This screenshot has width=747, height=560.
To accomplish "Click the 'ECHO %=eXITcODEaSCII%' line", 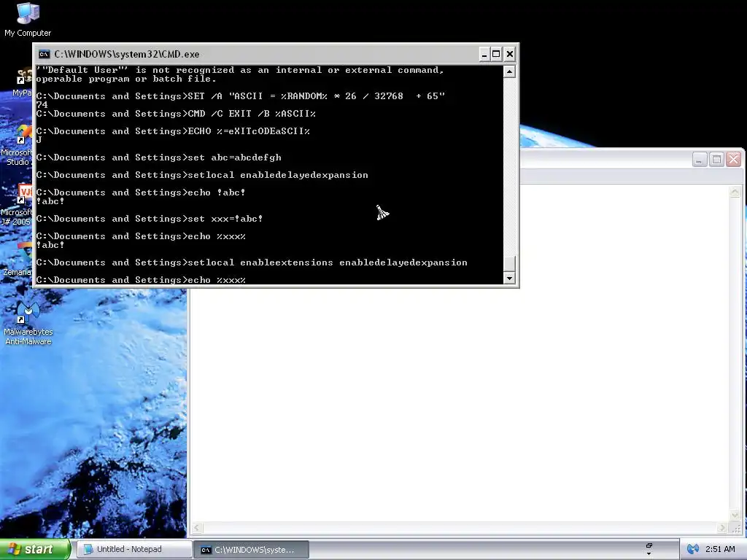I will pos(173,131).
